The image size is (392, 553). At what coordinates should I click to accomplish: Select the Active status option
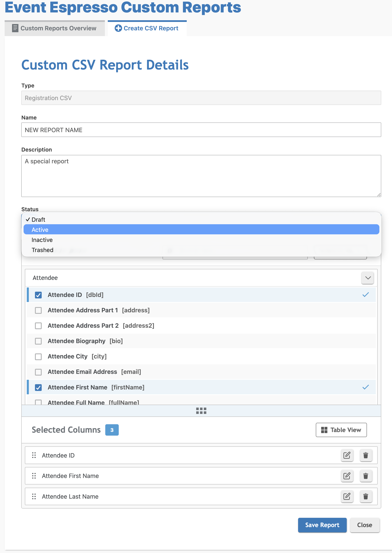click(x=201, y=230)
